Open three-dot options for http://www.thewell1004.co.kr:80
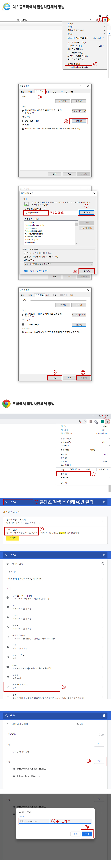Screen dimensions: 111x868 coord(101,769)
